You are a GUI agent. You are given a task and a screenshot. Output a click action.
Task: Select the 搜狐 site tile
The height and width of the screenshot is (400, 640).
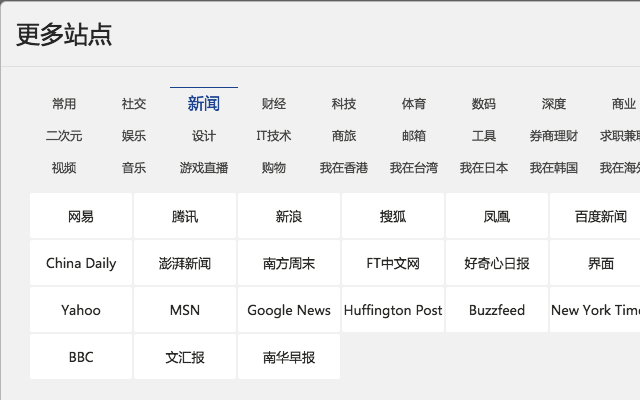point(393,216)
